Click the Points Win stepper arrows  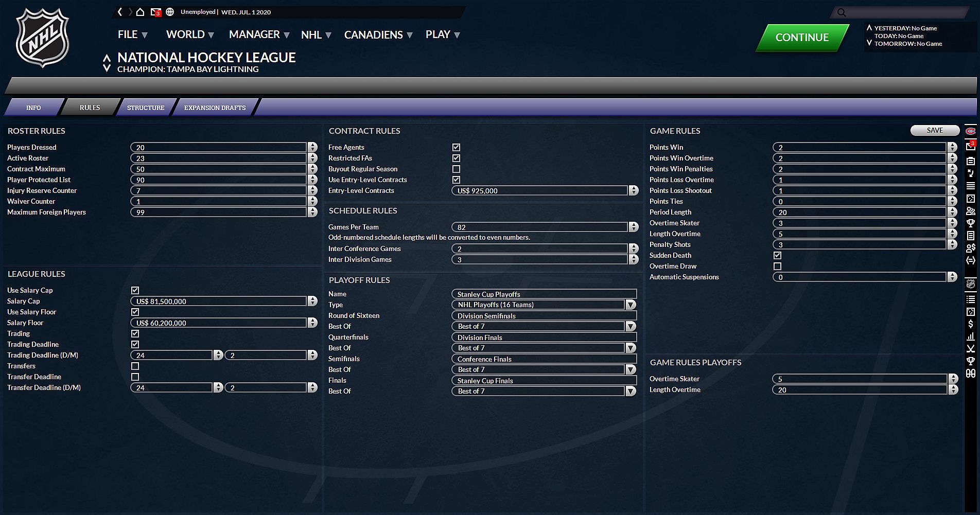953,147
